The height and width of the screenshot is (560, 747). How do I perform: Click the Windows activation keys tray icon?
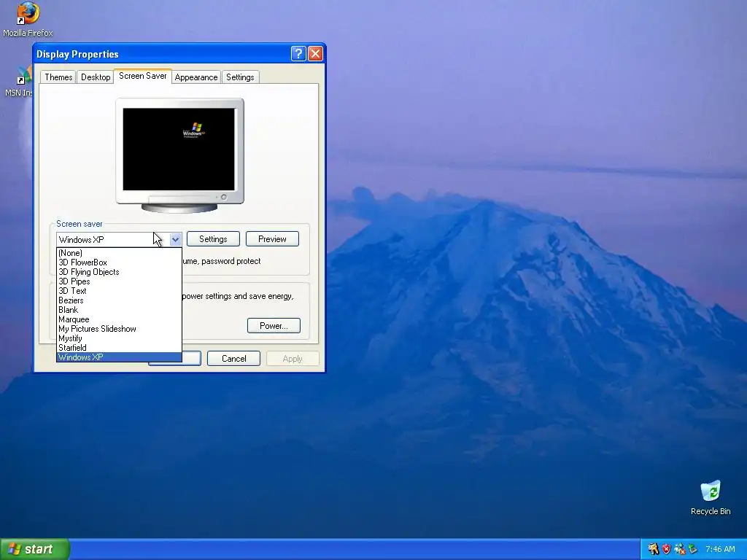[x=653, y=549]
